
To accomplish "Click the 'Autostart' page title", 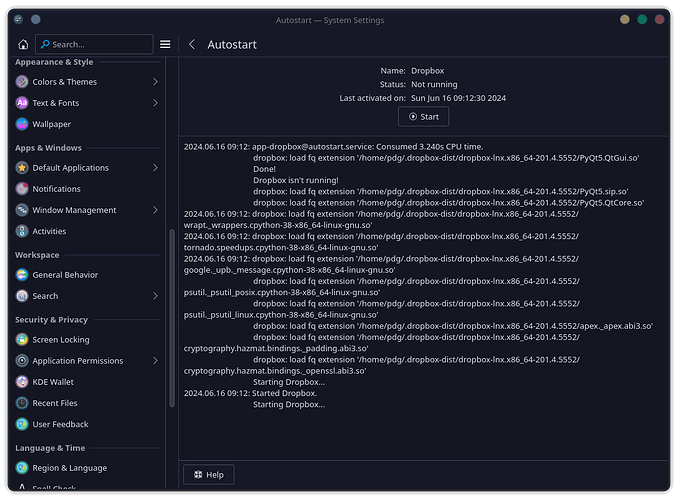I will point(232,45).
